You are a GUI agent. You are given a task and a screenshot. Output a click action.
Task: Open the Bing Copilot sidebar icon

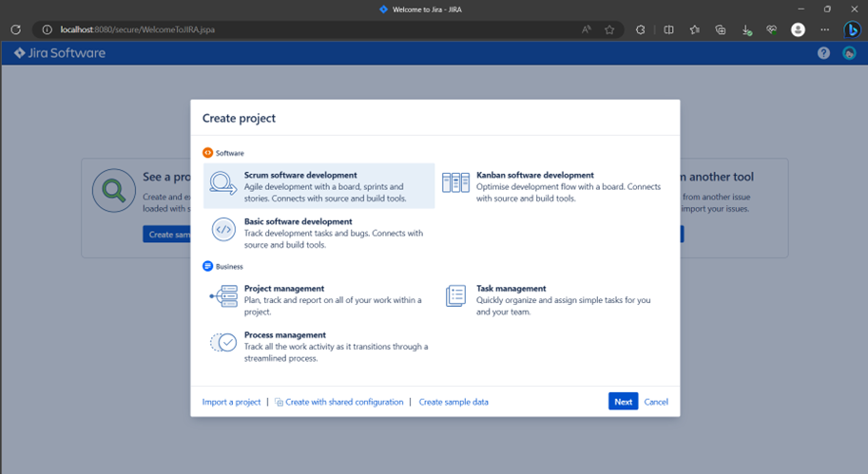[852, 29]
